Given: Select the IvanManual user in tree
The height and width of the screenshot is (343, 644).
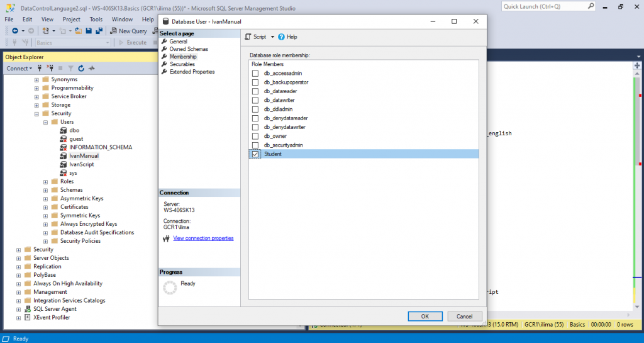Looking at the screenshot, I should (84, 155).
